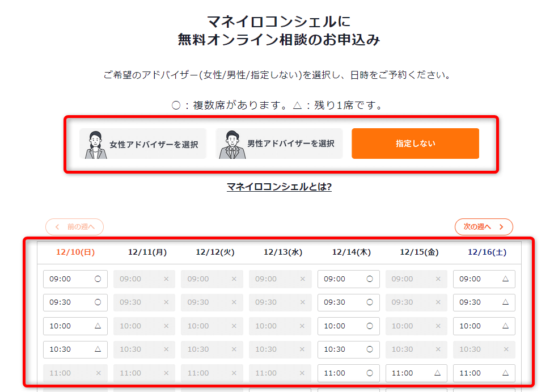
Task: Book the 12/10 10:00 triangle slot
Action: coord(75,326)
